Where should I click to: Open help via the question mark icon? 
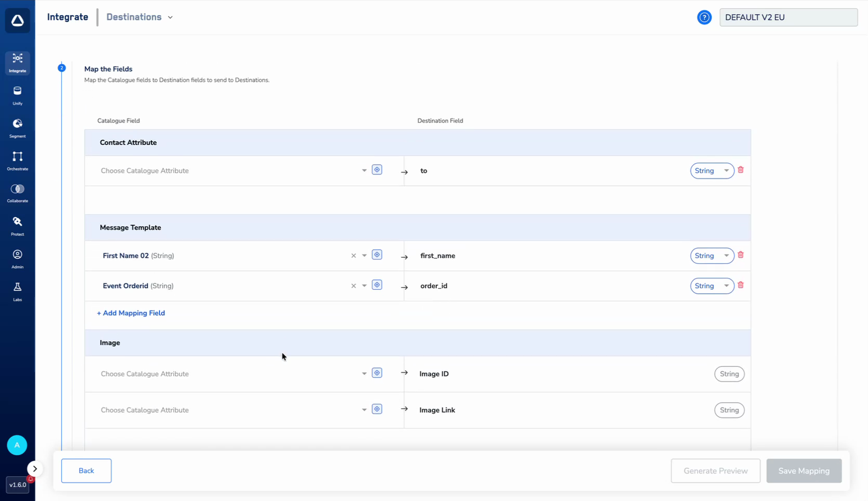[x=704, y=17]
